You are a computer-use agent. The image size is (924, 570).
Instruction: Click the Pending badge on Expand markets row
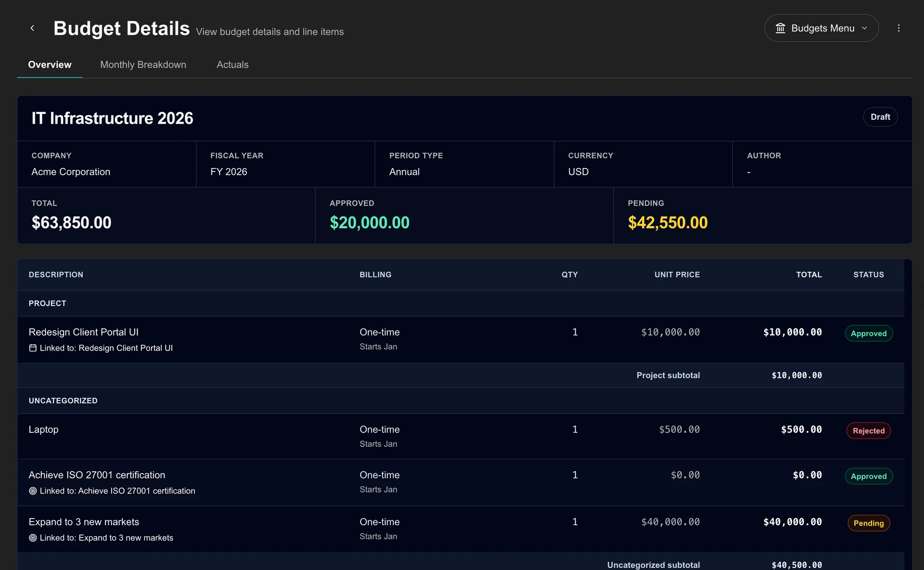[869, 523]
